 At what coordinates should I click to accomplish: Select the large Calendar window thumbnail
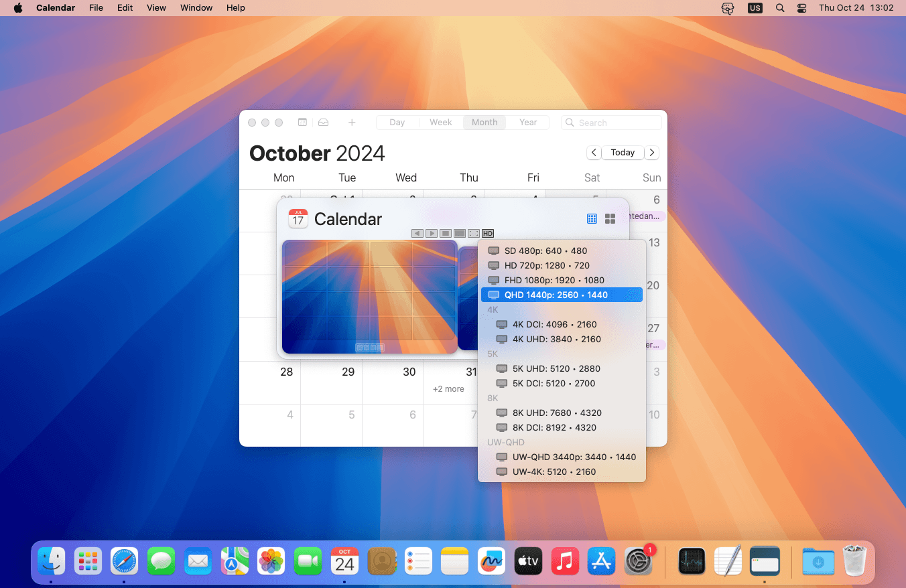click(x=370, y=297)
